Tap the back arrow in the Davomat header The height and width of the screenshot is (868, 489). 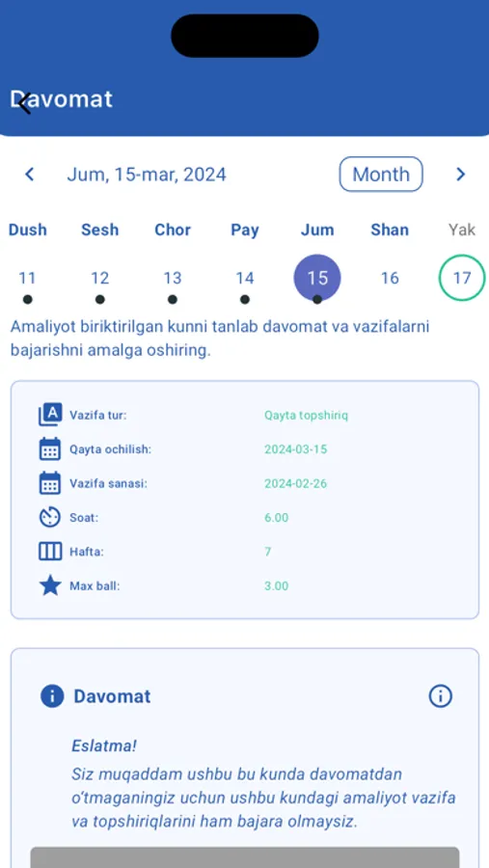[24, 103]
